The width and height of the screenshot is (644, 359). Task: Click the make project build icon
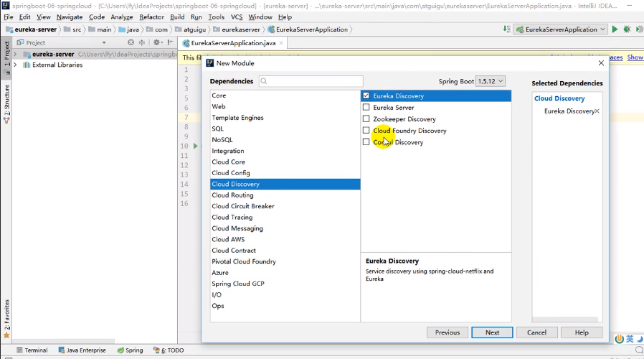pos(506,29)
